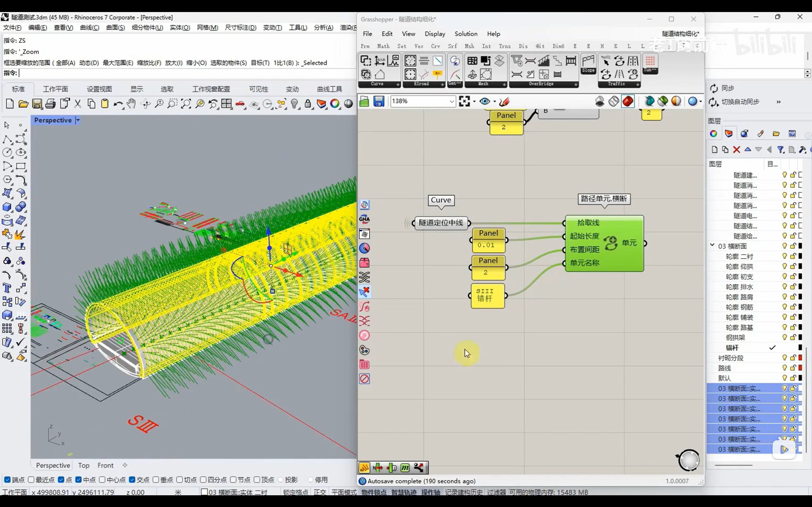Click the red delete layer X icon

tap(736, 150)
